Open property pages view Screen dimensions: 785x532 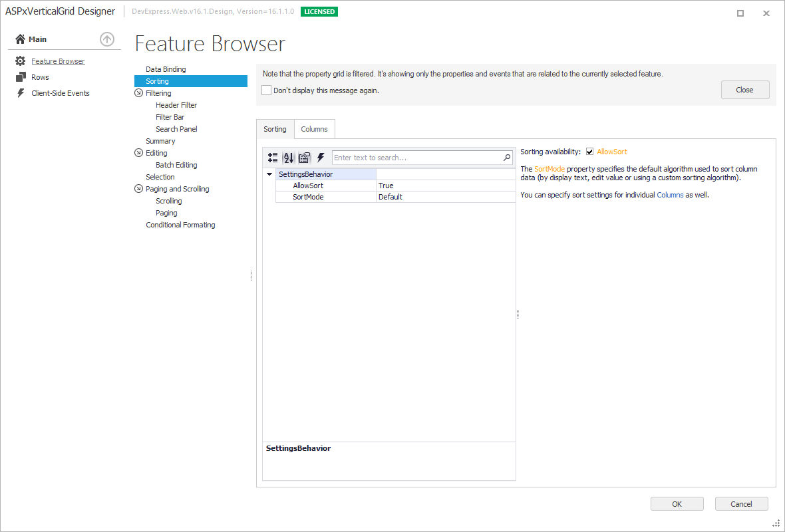[304, 158]
